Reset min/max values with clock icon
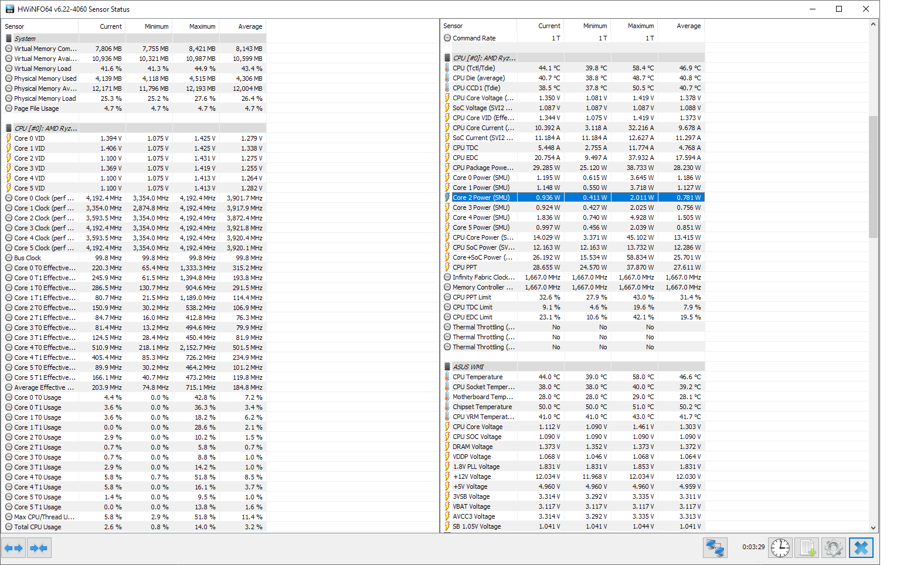Viewport: 924px width, 565px height. coord(780,548)
